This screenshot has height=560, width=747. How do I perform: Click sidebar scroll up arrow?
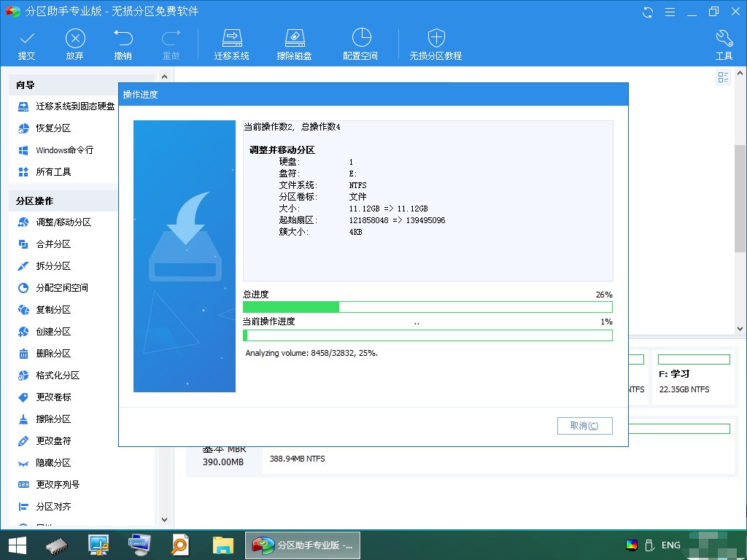[164, 77]
